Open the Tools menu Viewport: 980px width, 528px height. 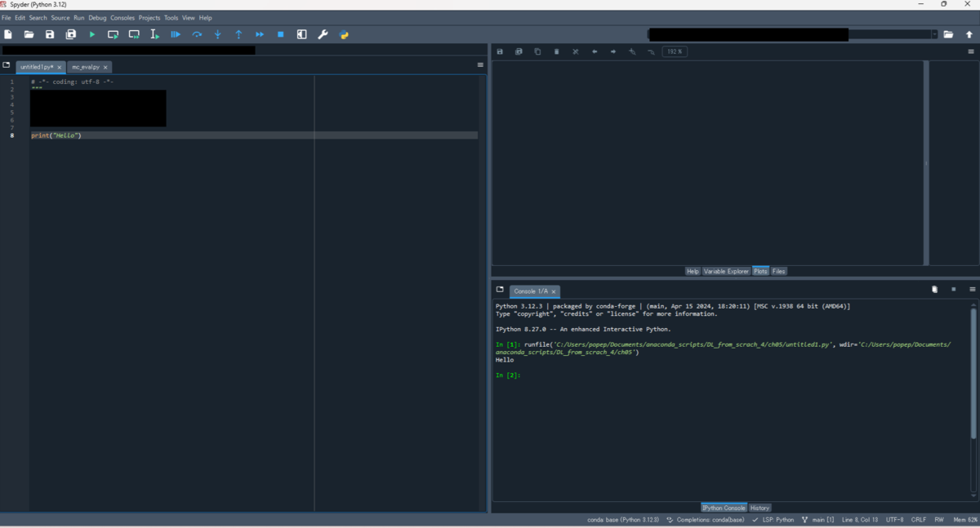click(x=171, y=18)
